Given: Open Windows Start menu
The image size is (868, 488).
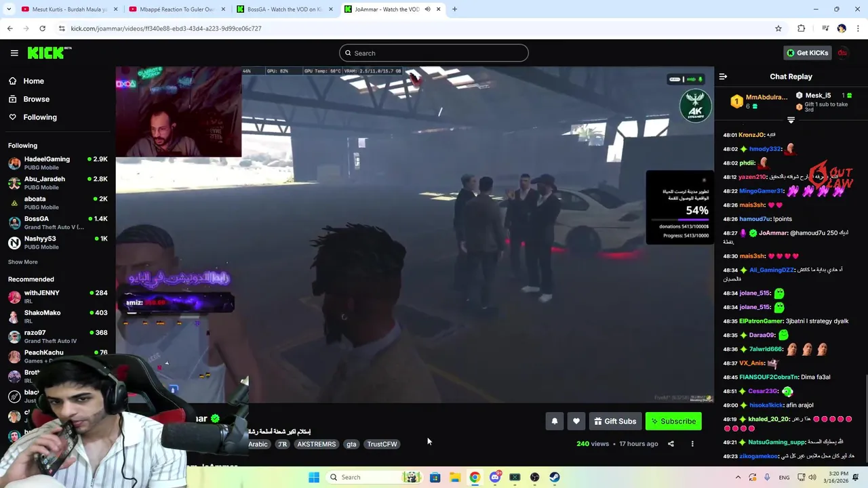Looking at the screenshot, I should pyautogui.click(x=313, y=477).
